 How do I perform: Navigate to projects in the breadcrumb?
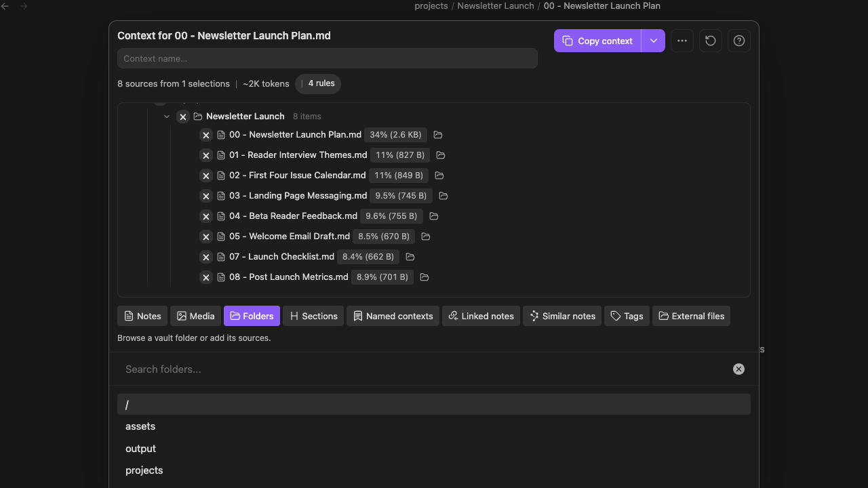tap(431, 6)
